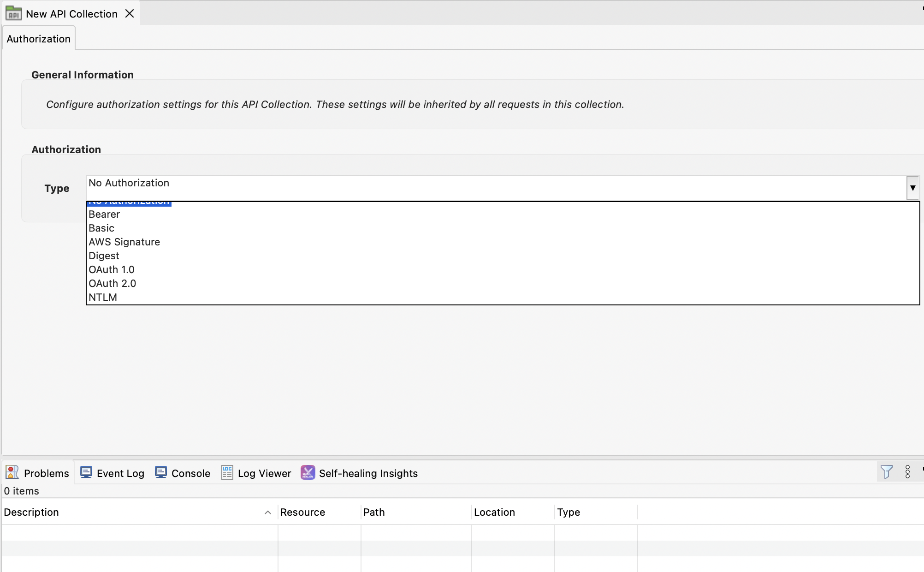Choose OAuth 2.0 authorization type
This screenshot has height=572, width=924.
pyautogui.click(x=113, y=283)
